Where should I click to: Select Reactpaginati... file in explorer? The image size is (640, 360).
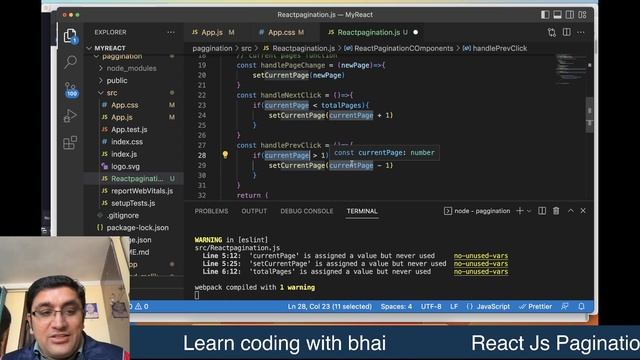click(x=134, y=178)
